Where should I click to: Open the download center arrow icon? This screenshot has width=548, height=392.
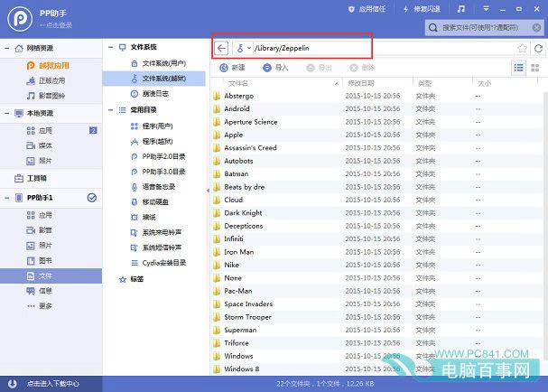tap(13, 384)
